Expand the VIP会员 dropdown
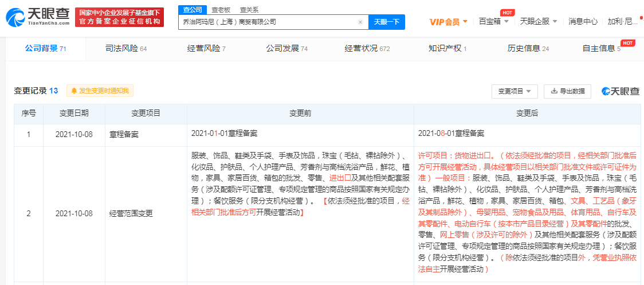644x285 pixels. coord(449,22)
